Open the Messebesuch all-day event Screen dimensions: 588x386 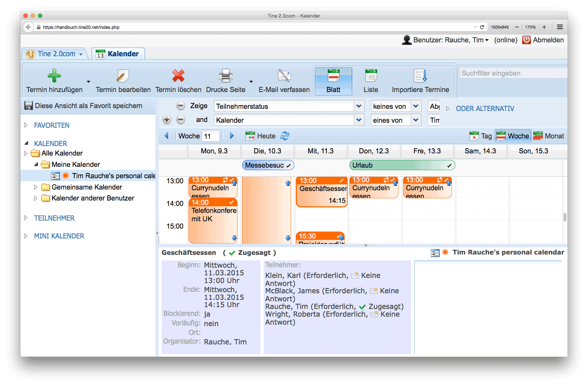(268, 165)
